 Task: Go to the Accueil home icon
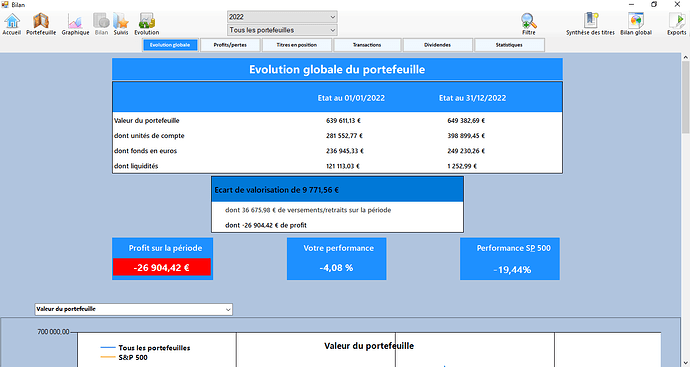pos(12,24)
